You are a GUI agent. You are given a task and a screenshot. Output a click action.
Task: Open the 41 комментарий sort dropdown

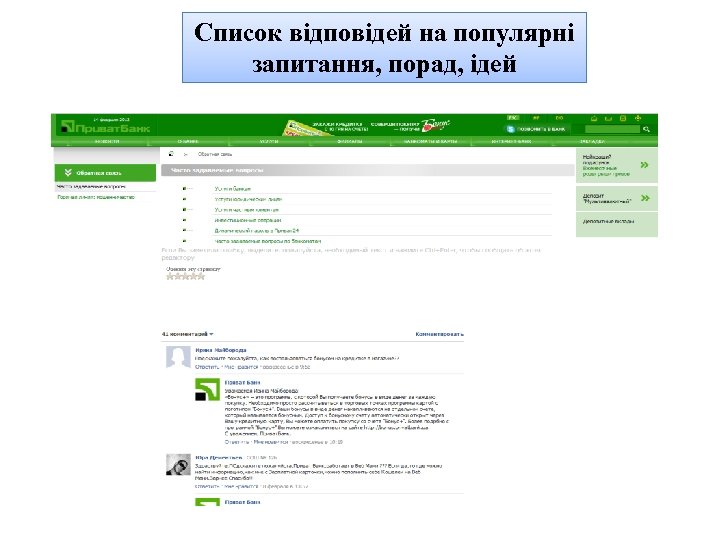187,334
